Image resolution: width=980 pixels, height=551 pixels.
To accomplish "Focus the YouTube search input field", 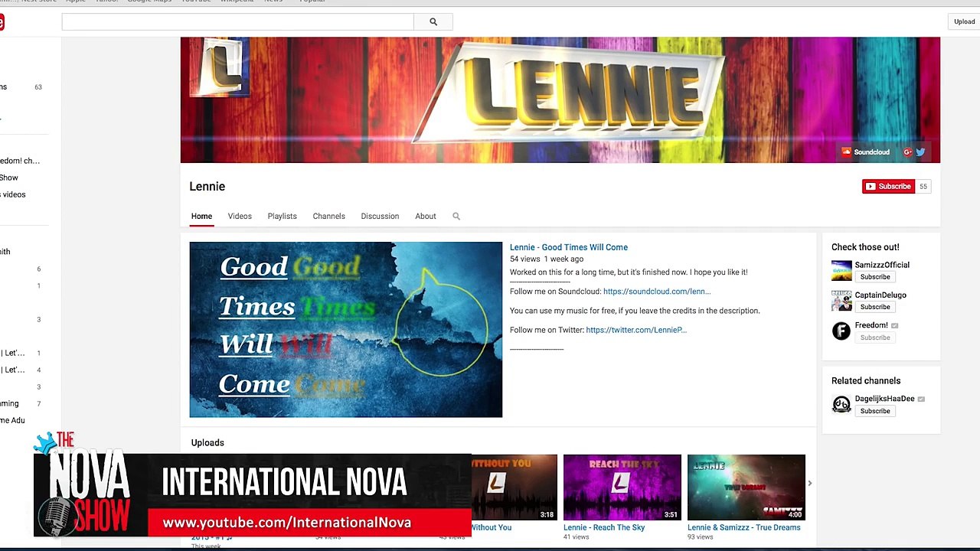I will click(237, 22).
